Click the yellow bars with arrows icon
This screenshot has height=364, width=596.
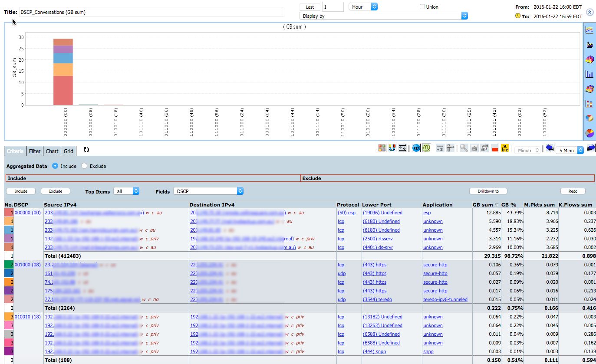[392, 148]
